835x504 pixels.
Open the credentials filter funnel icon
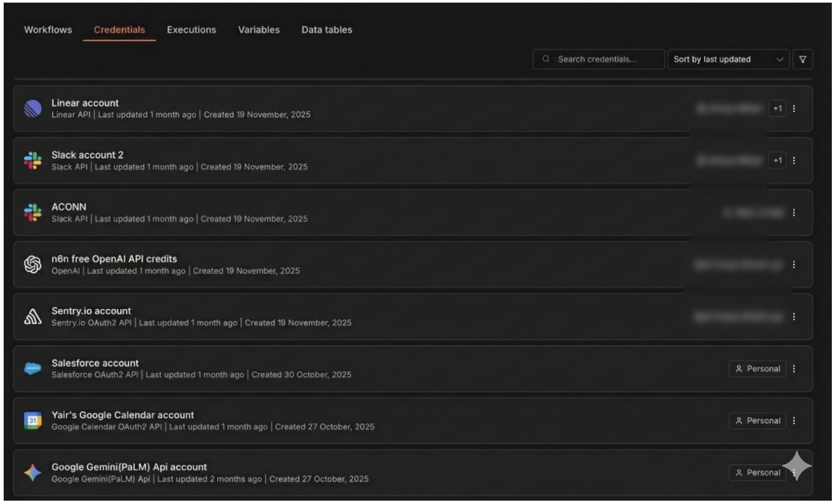tap(803, 59)
